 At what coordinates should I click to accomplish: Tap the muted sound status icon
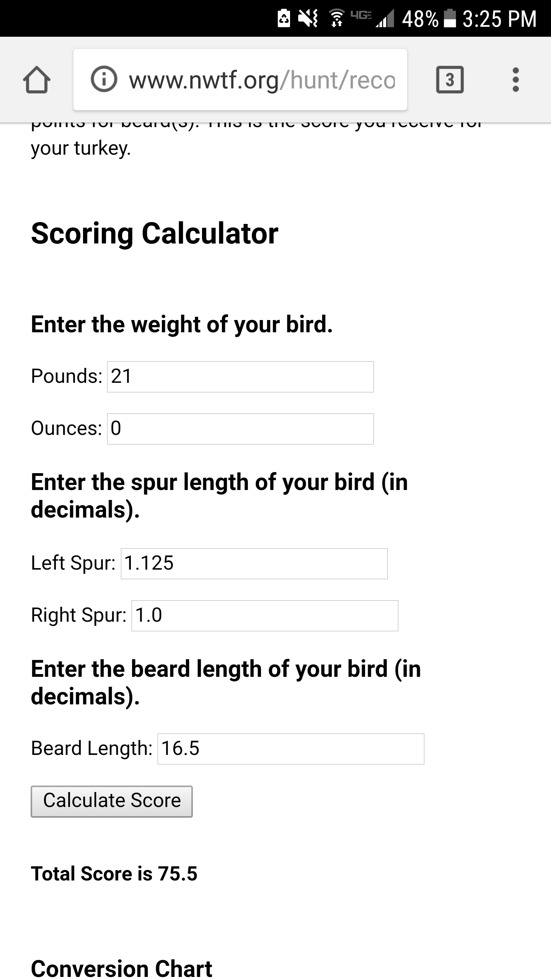(x=308, y=18)
